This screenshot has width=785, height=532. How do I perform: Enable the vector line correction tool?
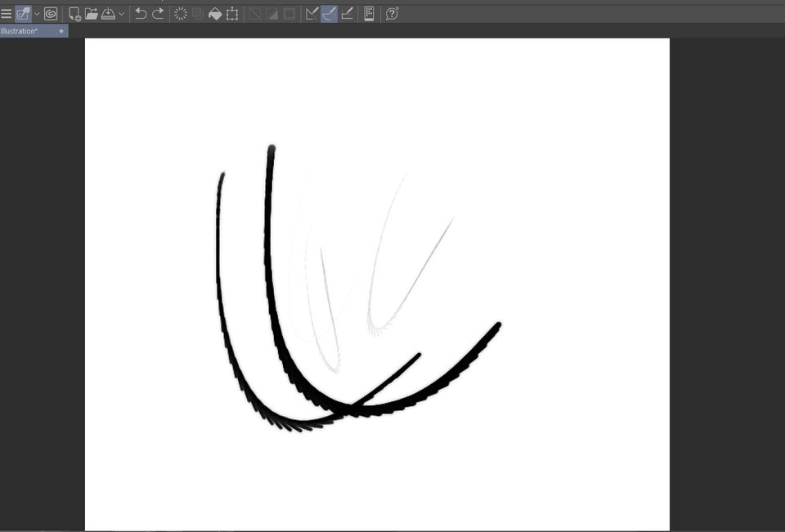312,13
